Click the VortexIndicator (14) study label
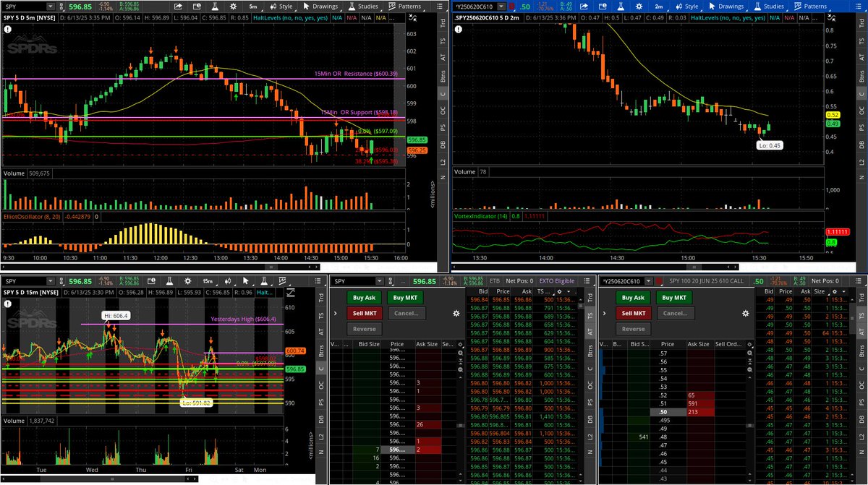Image resolution: width=868 pixels, height=485 pixels. (482, 215)
